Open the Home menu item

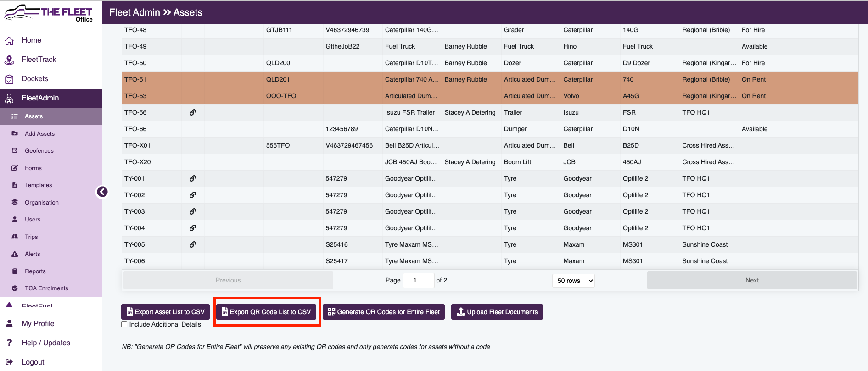[x=31, y=40]
